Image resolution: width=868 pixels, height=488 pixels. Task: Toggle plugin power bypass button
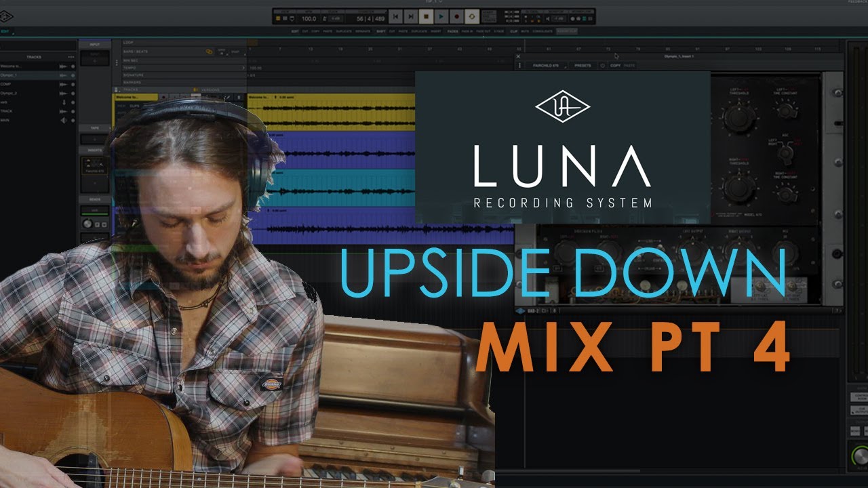coord(602,66)
